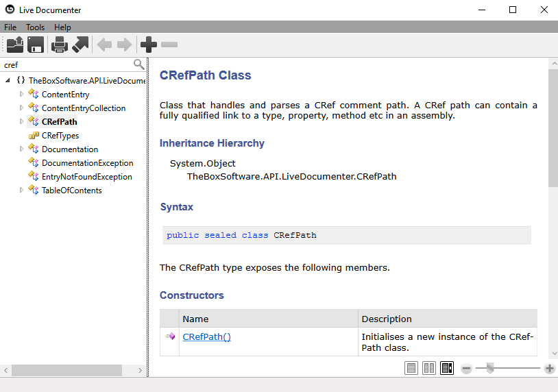Click the document vertical scrollbar thumb

[553, 128]
